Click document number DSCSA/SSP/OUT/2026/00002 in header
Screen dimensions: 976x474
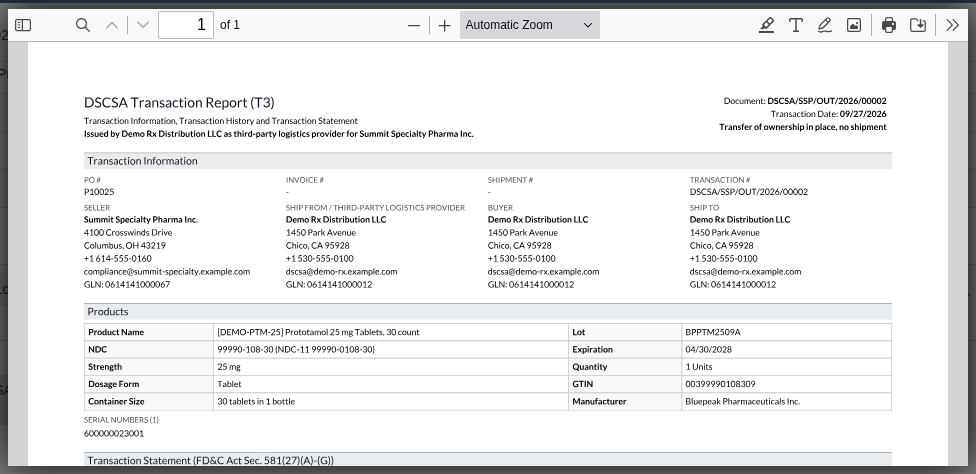(827, 101)
